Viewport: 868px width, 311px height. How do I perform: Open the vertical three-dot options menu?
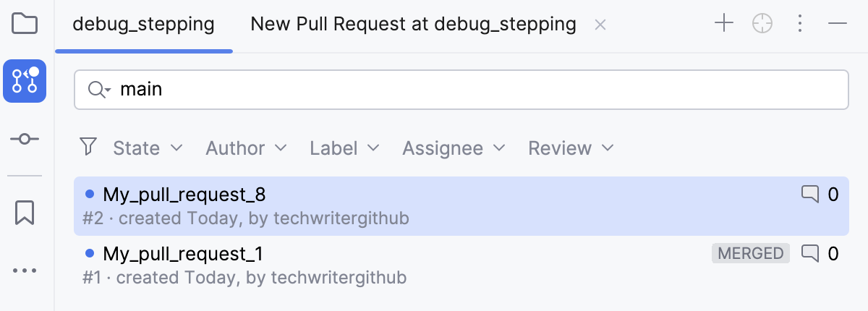(x=800, y=24)
